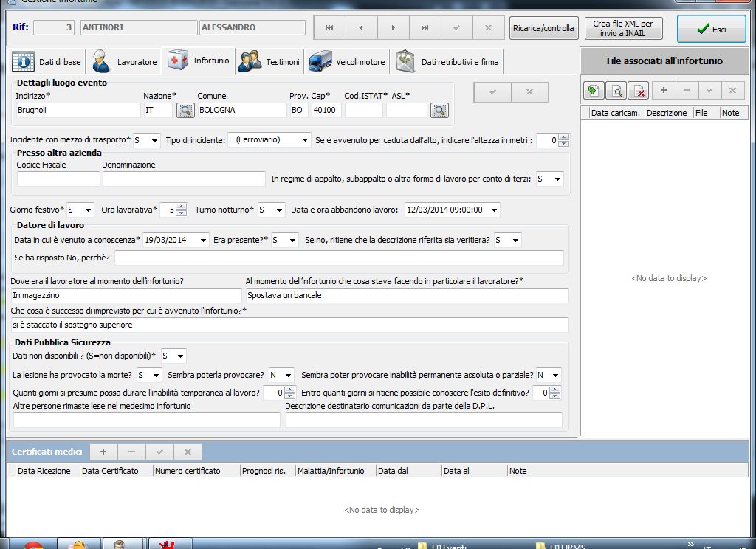Select the Infortunio tab
Screen dimensions: 756x549
point(198,61)
